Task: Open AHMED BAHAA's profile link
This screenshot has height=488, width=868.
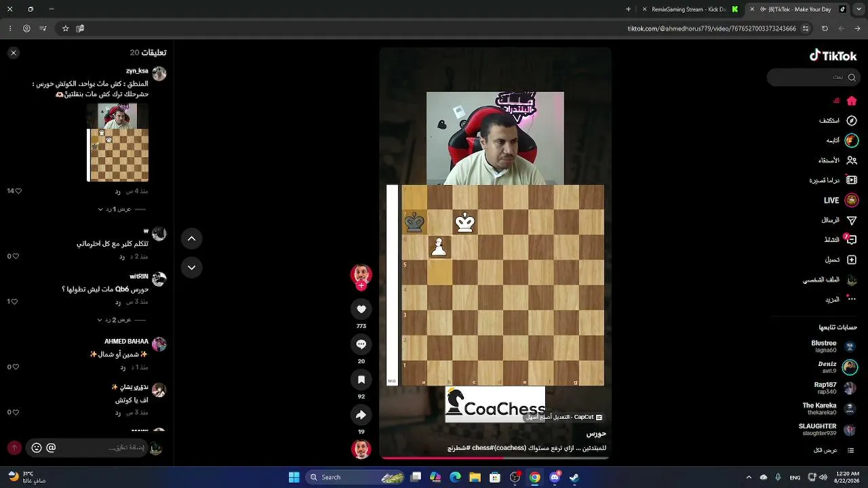Action: pyautogui.click(x=127, y=342)
